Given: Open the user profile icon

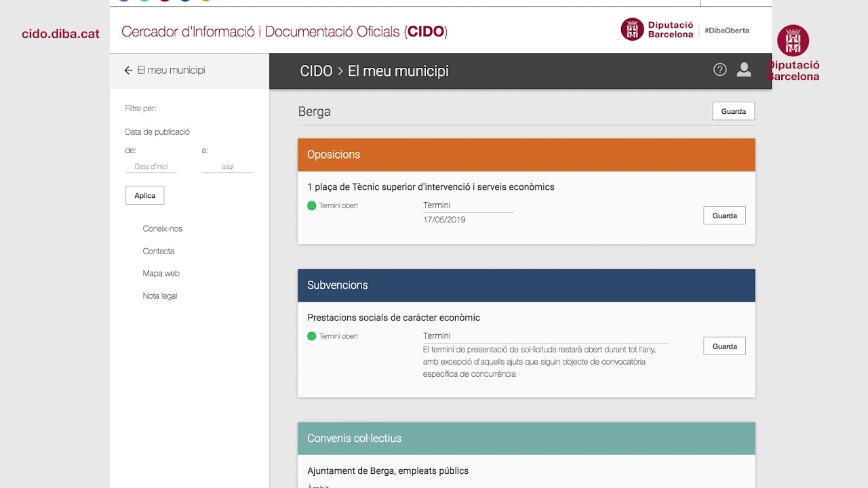Looking at the screenshot, I should (x=744, y=70).
